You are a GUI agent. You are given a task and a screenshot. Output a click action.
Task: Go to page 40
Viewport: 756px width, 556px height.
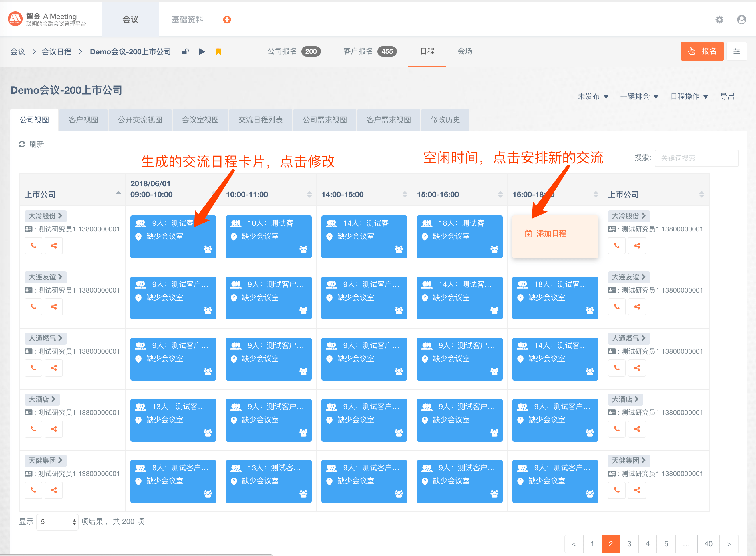(708, 544)
